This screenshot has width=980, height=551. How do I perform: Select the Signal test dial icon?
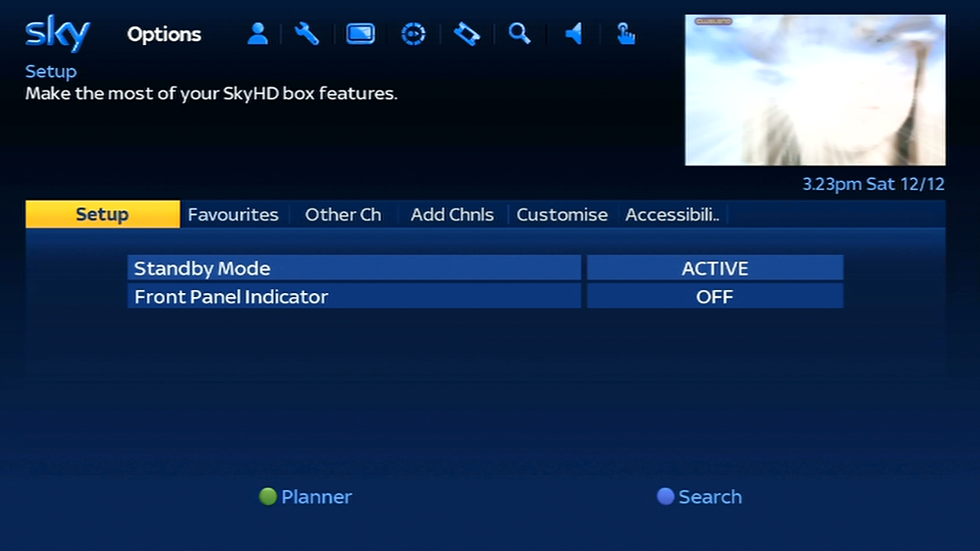point(413,34)
